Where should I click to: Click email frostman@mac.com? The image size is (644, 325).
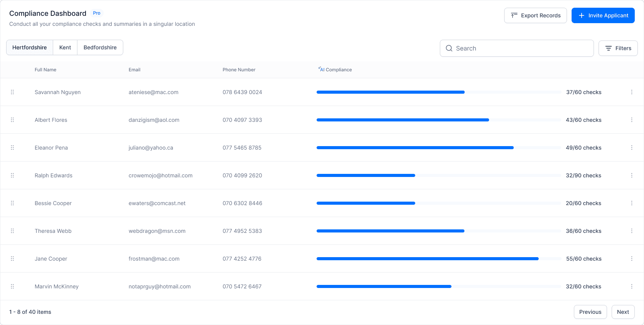click(x=154, y=259)
